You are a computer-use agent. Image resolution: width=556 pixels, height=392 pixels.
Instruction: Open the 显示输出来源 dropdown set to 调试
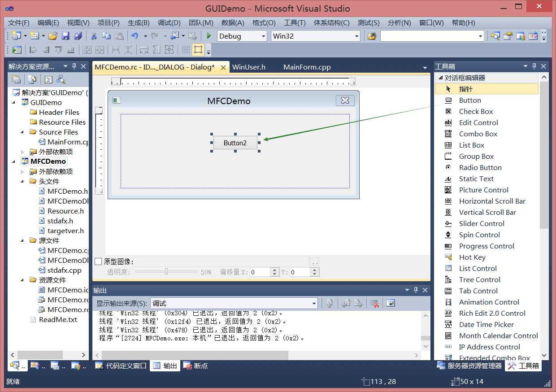[234, 304]
